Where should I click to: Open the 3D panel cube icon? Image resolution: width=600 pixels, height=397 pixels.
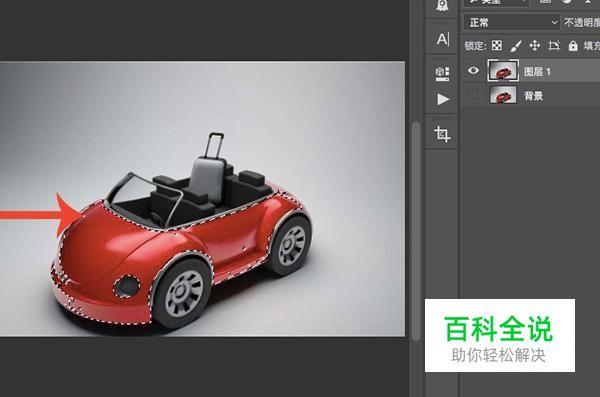coord(442,74)
